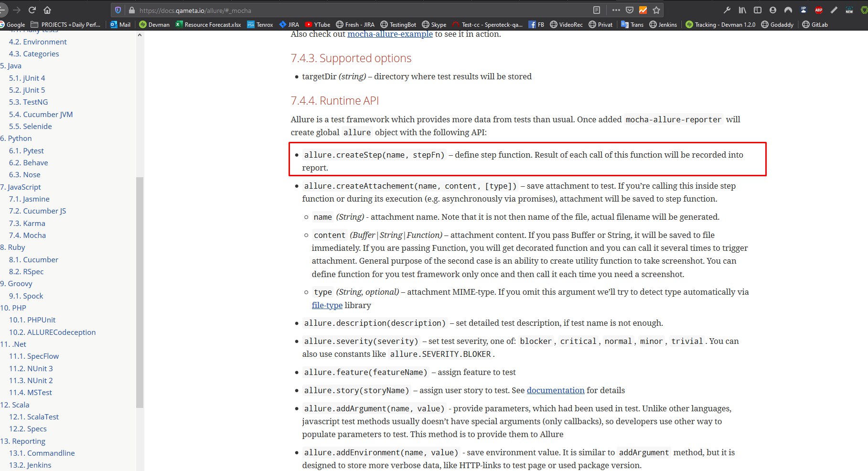Save page to Pocket icon
868x471 pixels.
(630, 10)
